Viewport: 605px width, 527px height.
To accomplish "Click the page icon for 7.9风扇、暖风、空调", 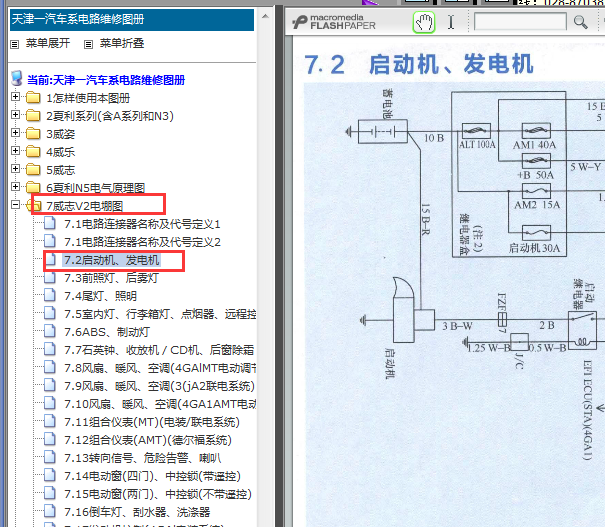I will tap(50, 385).
